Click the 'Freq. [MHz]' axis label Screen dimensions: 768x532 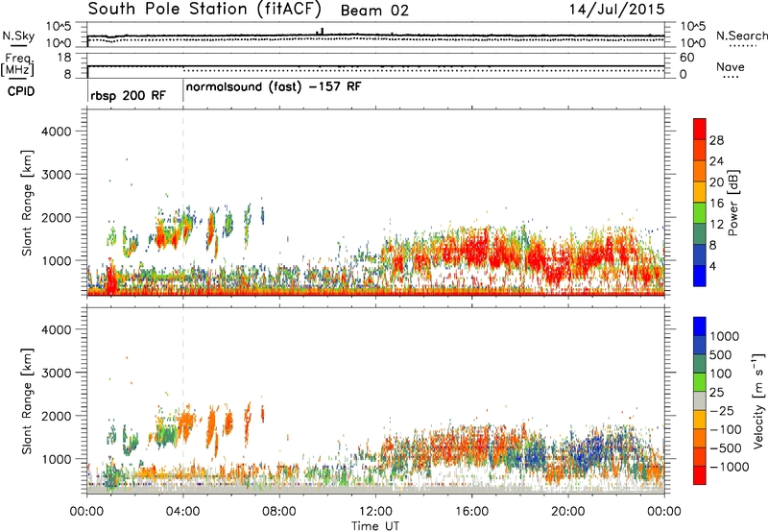click(17, 65)
